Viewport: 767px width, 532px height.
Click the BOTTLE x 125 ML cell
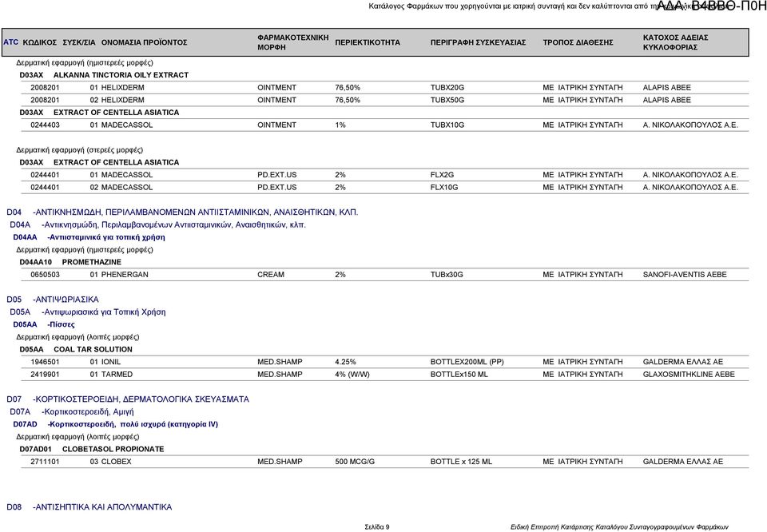pos(461,462)
